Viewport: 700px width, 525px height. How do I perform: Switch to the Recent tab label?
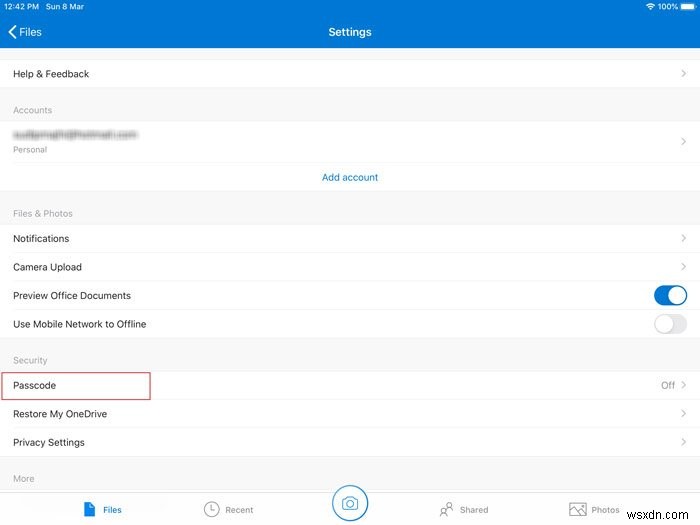pos(239,510)
